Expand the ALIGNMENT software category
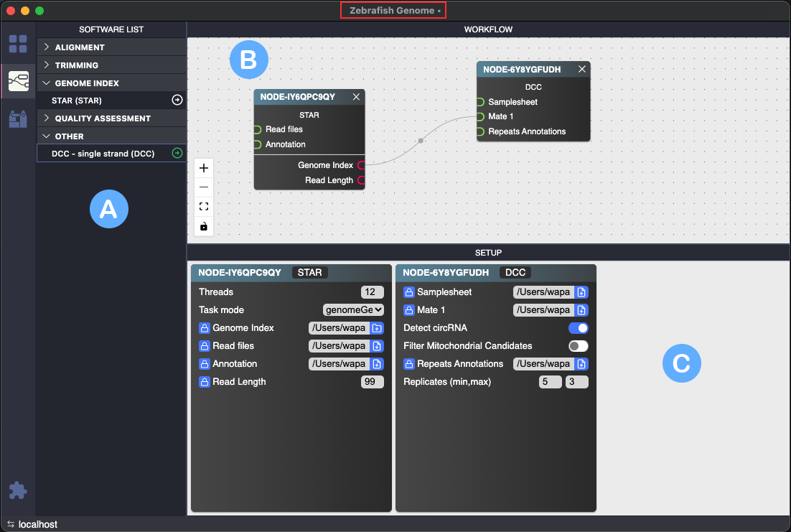The width and height of the screenshot is (791, 532). [x=80, y=47]
